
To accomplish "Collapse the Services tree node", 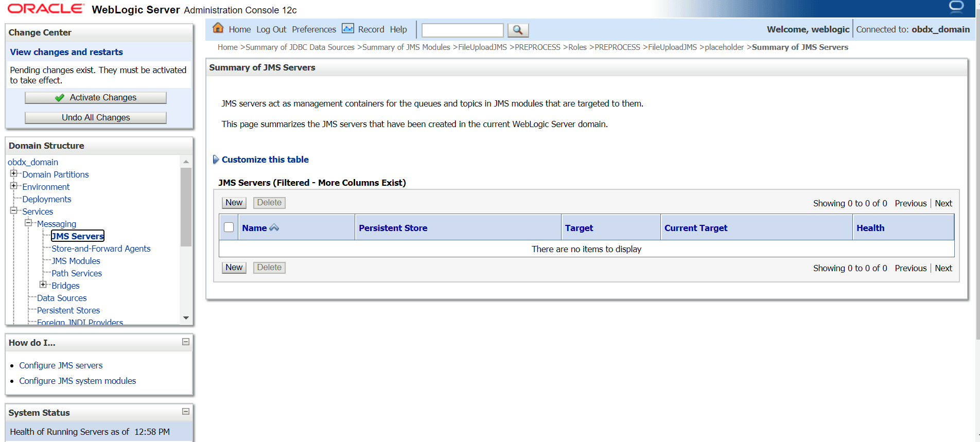I will pyautogui.click(x=14, y=210).
